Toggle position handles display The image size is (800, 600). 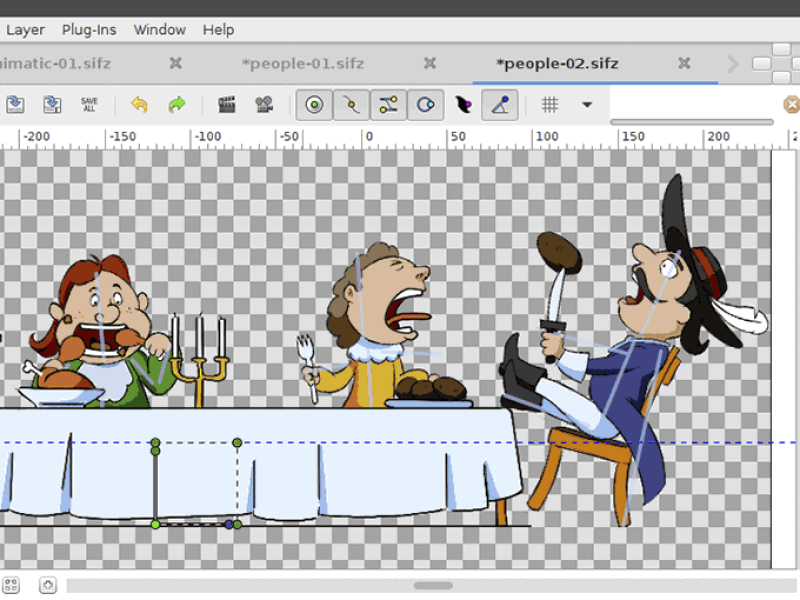(x=314, y=105)
